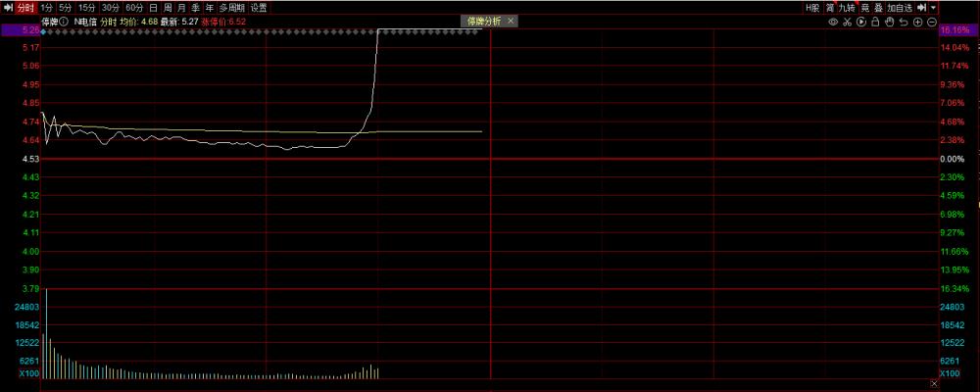980x392 pixels.
Task: Click the purple 5.28 price tag
Action: (x=20, y=29)
